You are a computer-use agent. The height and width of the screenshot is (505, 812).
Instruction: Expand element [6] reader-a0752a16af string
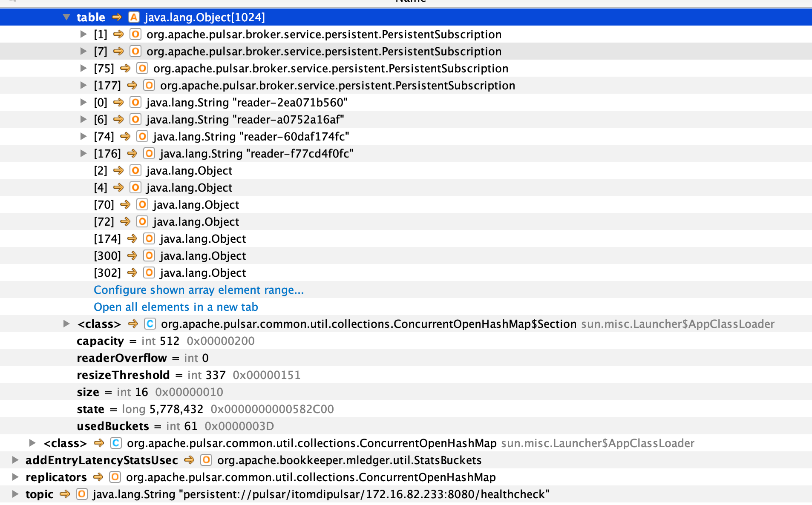click(84, 120)
